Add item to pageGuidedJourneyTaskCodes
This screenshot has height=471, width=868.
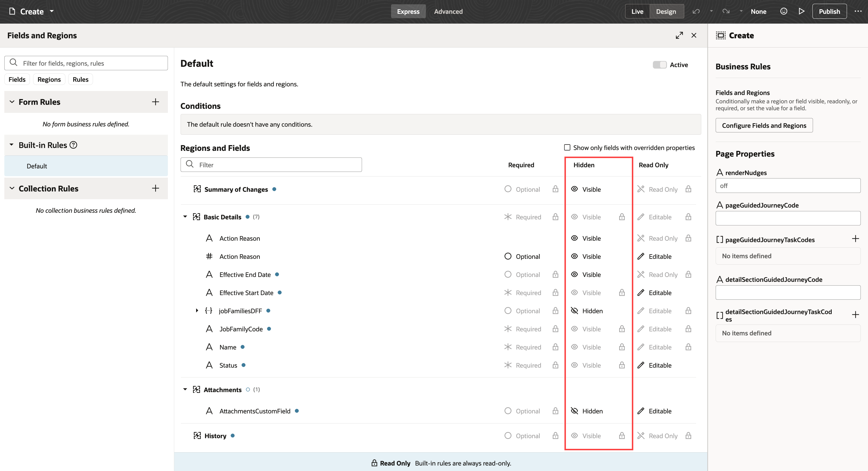click(855, 239)
